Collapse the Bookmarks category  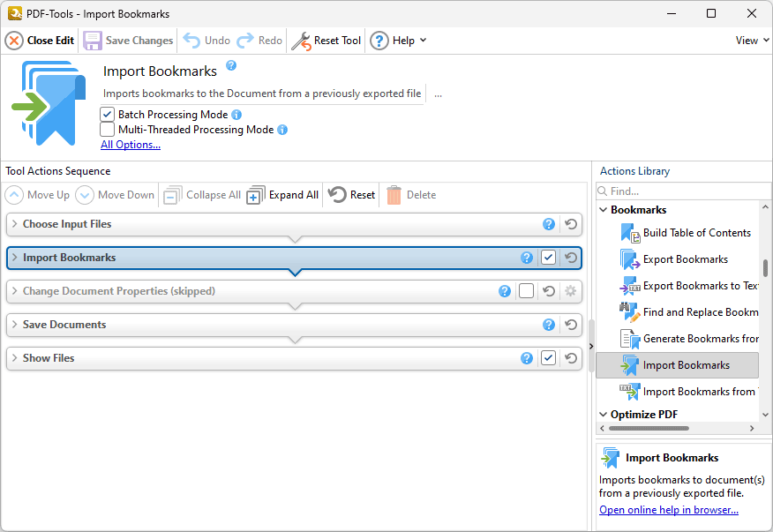[x=603, y=210]
